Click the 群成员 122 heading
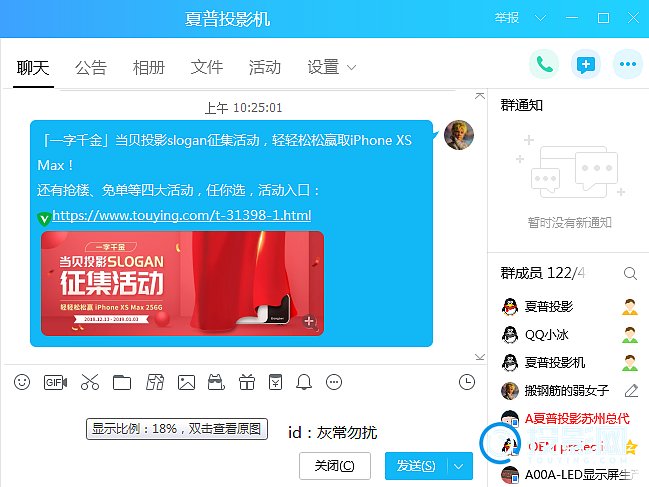 [x=542, y=273]
